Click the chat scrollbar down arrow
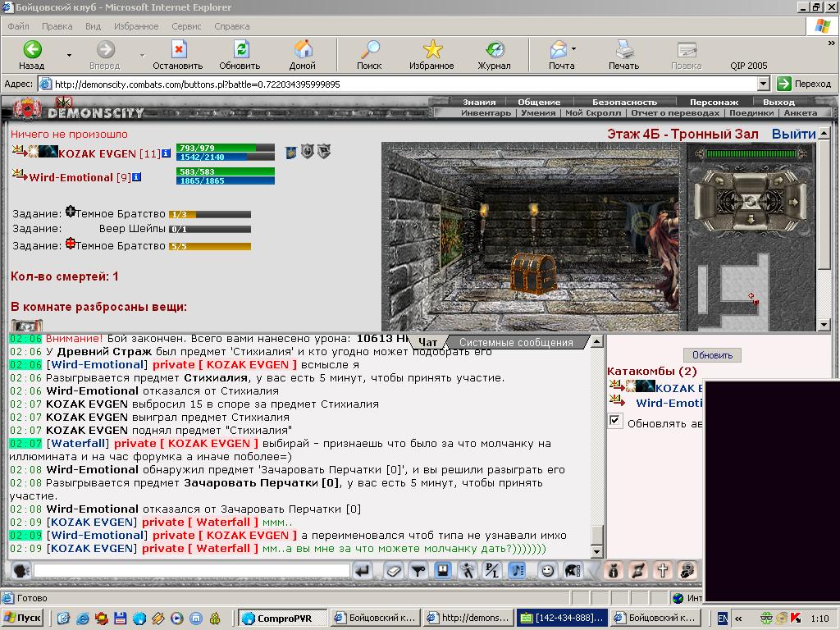The image size is (840, 630). tap(597, 552)
